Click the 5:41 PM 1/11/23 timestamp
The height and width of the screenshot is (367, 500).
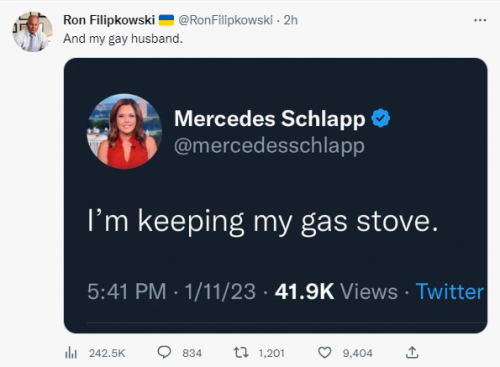tap(171, 292)
